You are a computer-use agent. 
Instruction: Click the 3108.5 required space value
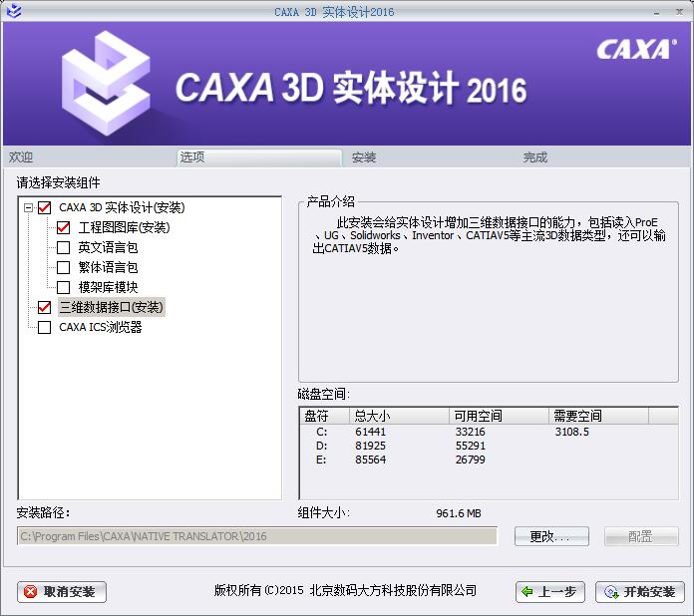(x=571, y=432)
